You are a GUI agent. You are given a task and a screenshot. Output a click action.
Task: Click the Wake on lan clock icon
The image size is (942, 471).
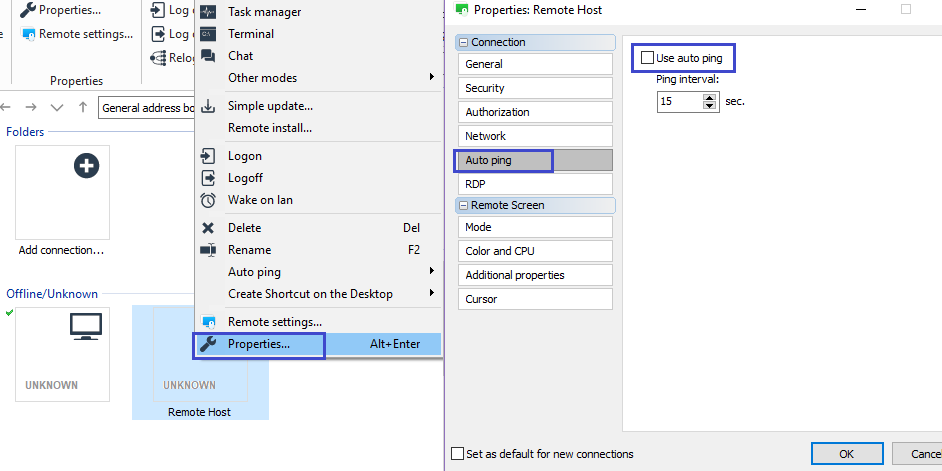click(208, 200)
